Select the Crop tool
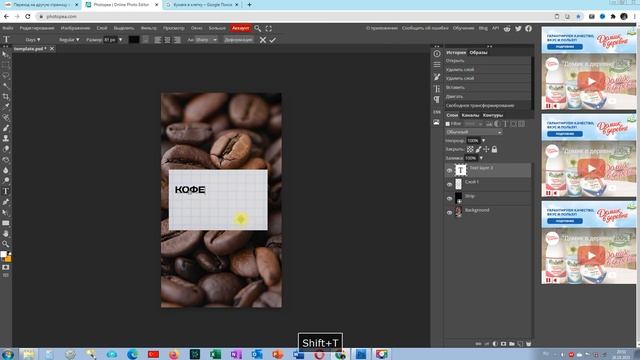 click(x=6, y=97)
